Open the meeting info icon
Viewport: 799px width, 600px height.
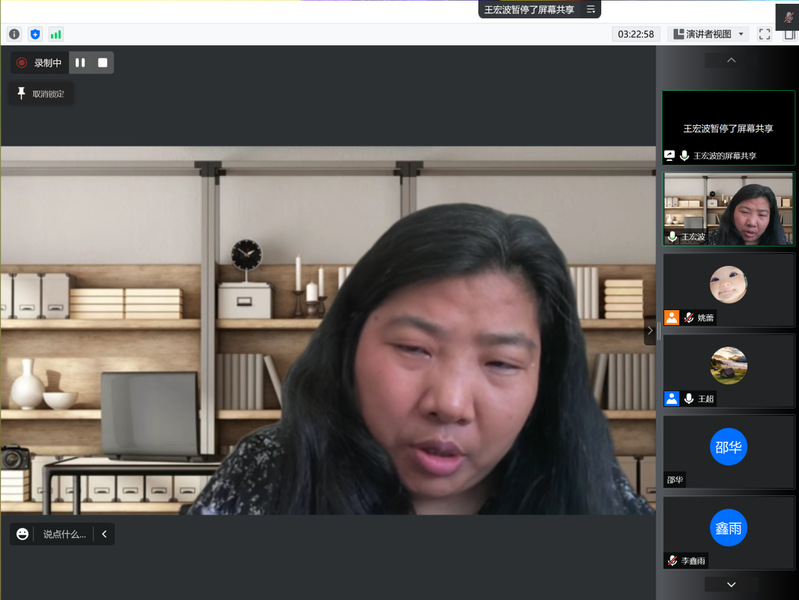point(14,34)
